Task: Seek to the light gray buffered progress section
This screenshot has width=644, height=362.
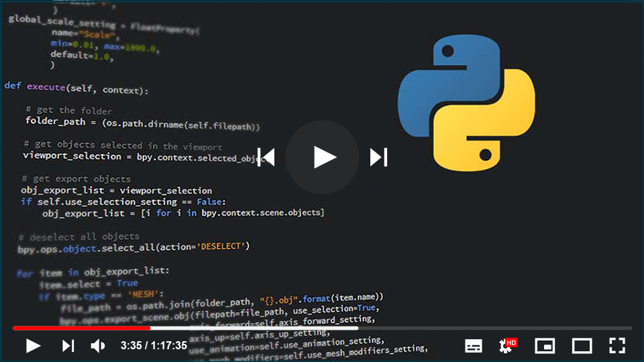Action: point(255,328)
